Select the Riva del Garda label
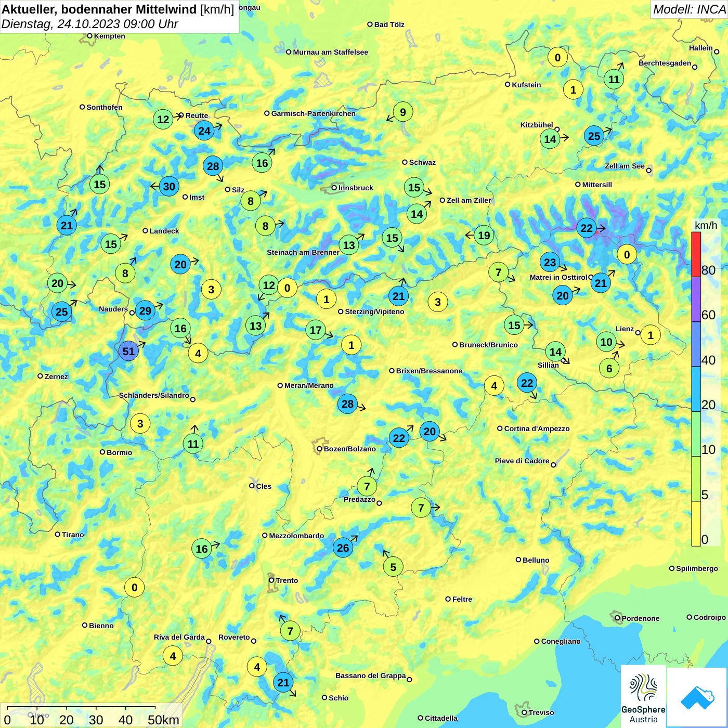 [179, 637]
